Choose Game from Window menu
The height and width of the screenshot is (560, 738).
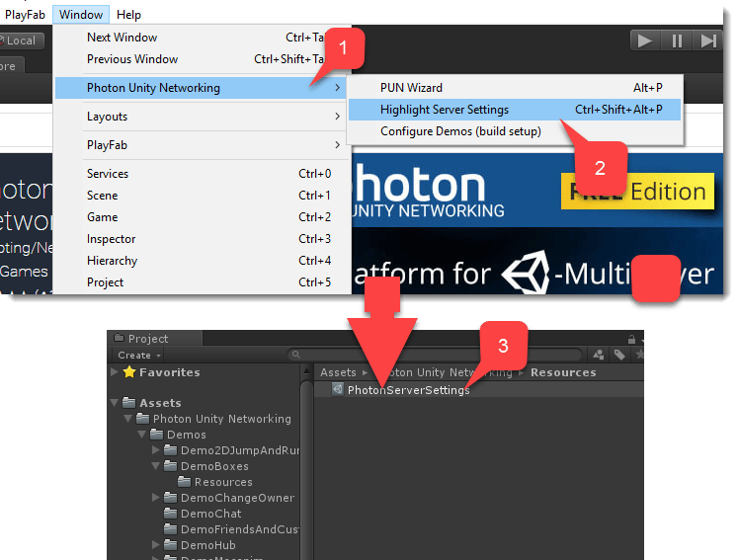coord(204,217)
